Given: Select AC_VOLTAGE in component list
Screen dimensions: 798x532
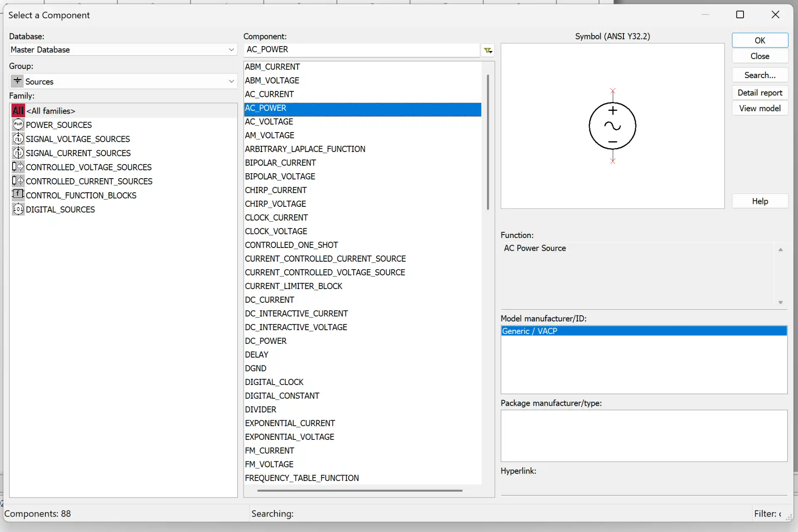Looking at the screenshot, I should click(x=269, y=122).
